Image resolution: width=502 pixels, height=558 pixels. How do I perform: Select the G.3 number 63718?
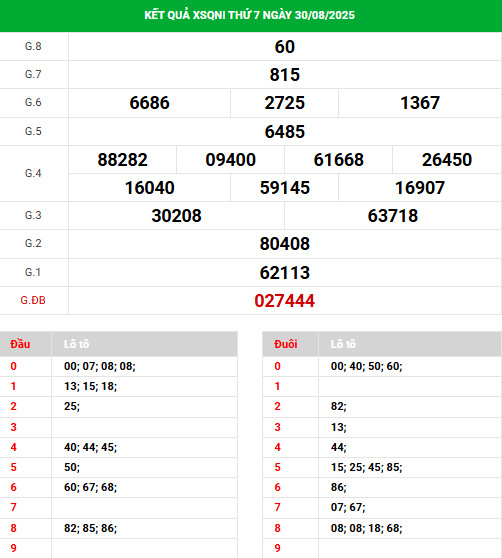point(393,216)
